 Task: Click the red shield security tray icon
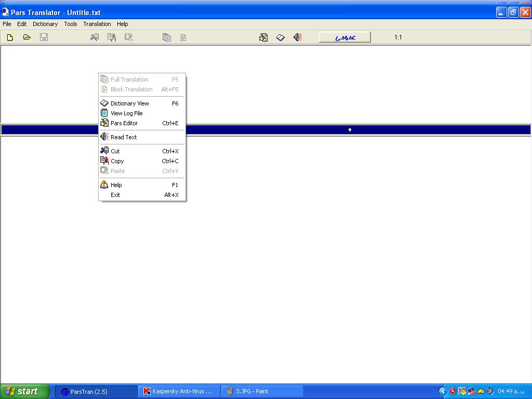click(x=453, y=392)
